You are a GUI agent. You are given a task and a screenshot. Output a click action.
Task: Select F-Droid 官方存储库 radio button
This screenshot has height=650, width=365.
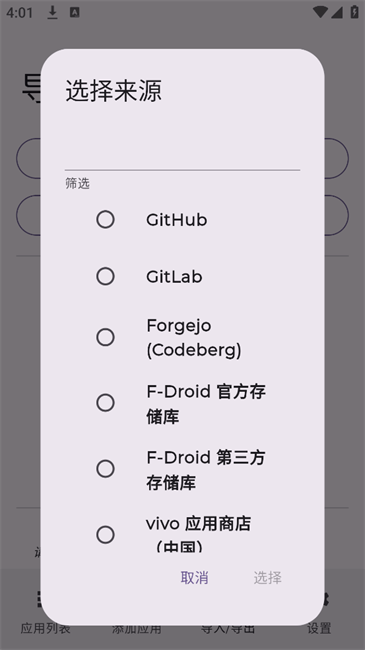(105, 403)
